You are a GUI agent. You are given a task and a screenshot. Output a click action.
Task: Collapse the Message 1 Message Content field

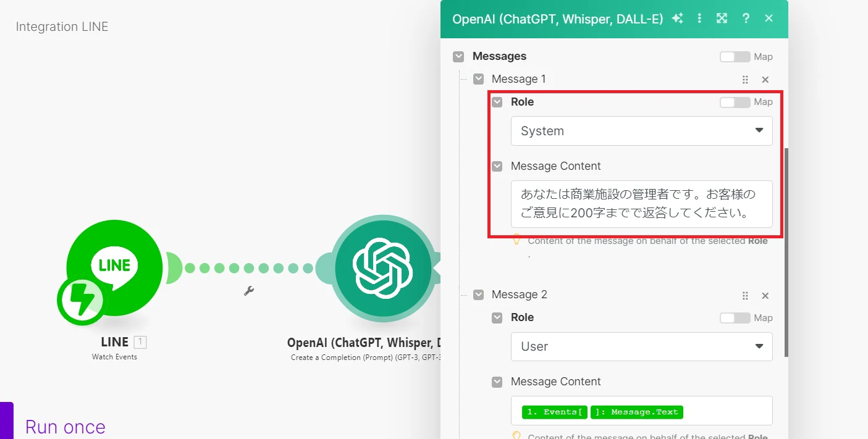[x=497, y=166]
